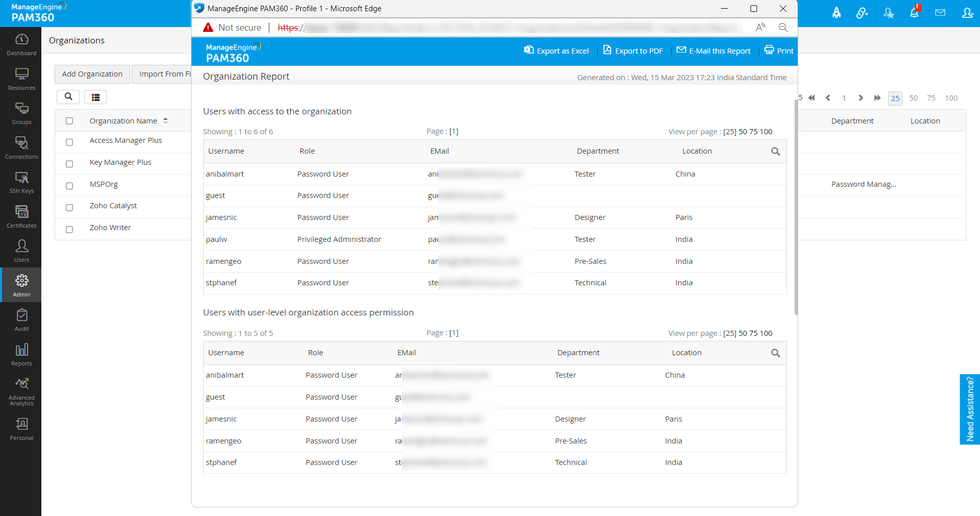
Task: Open Users section in sidebar
Action: (21, 251)
